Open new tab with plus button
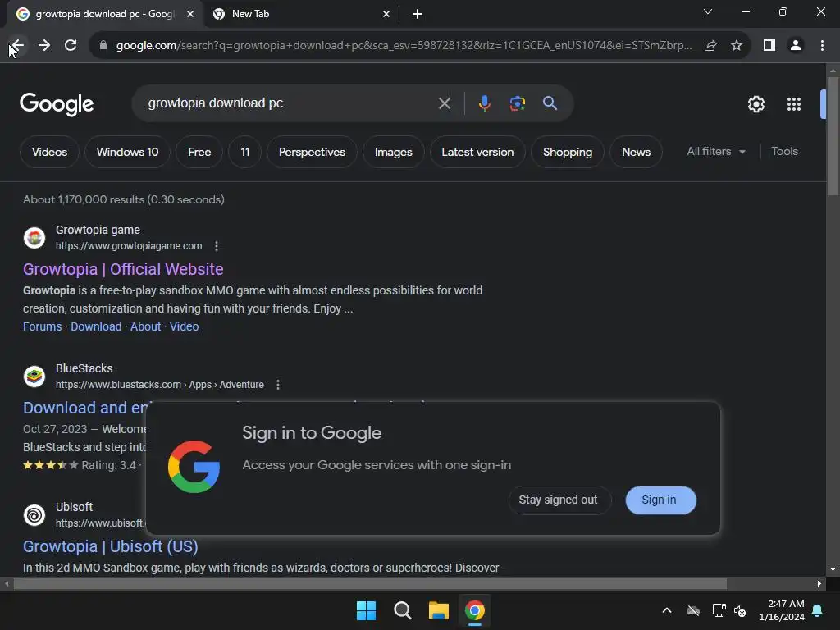This screenshot has width=840, height=630. point(418,14)
